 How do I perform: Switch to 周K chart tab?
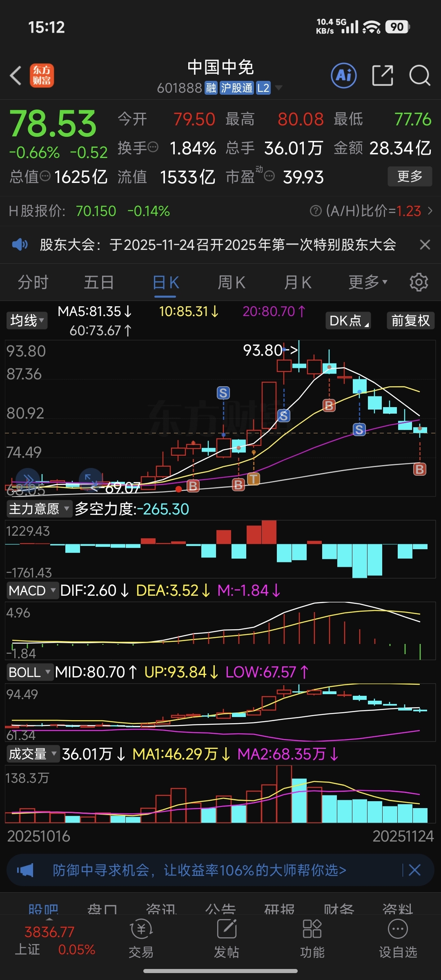tap(232, 282)
